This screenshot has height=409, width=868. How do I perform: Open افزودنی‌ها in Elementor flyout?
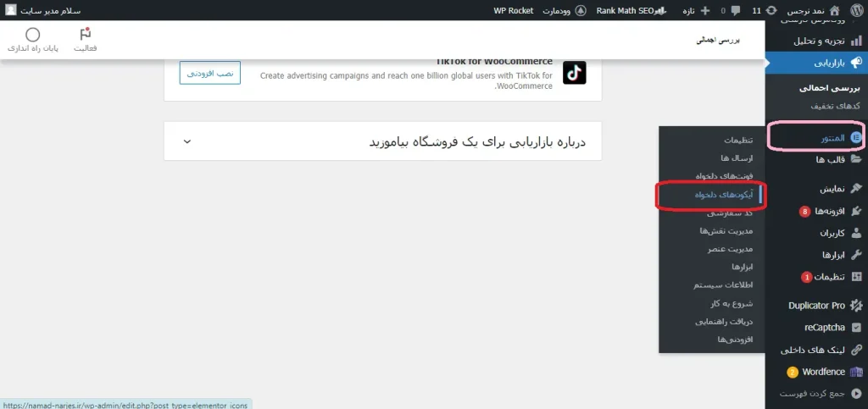(735, 339)
